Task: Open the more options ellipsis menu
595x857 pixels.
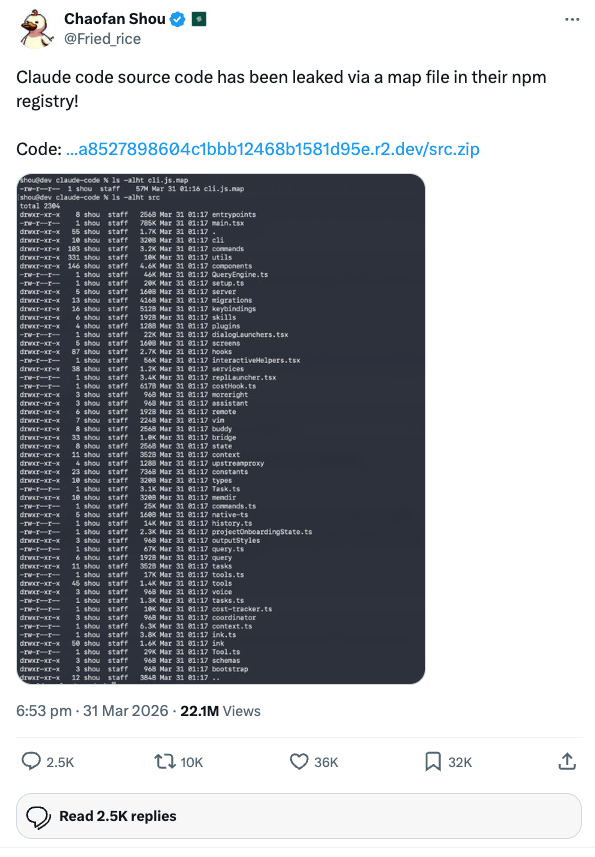Action: (573, 18)
